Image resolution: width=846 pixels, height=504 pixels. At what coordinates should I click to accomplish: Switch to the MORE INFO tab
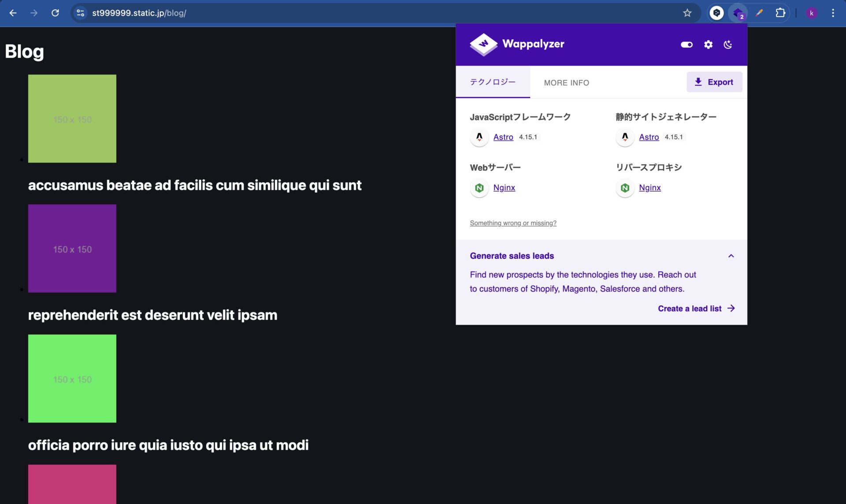click(x=567, y=82)
